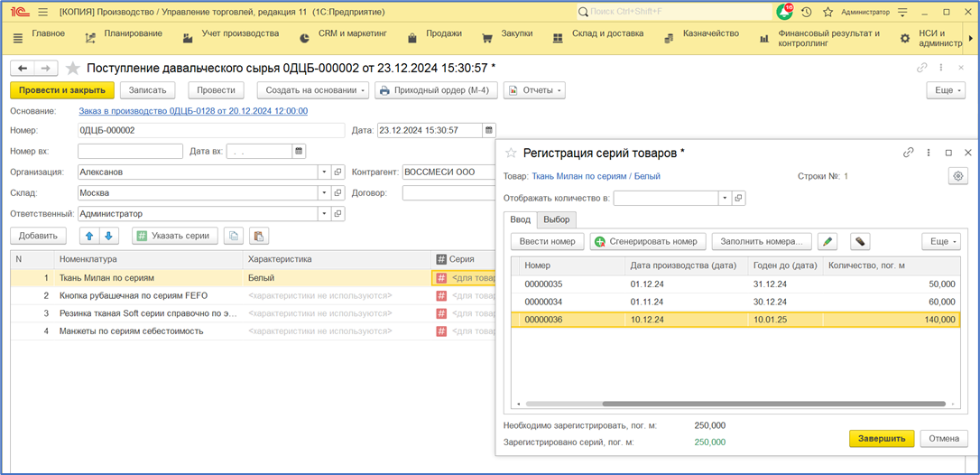980x475 pixels.
Task: Expand Отображать количество в dropdown
Action: coord(723,198)
